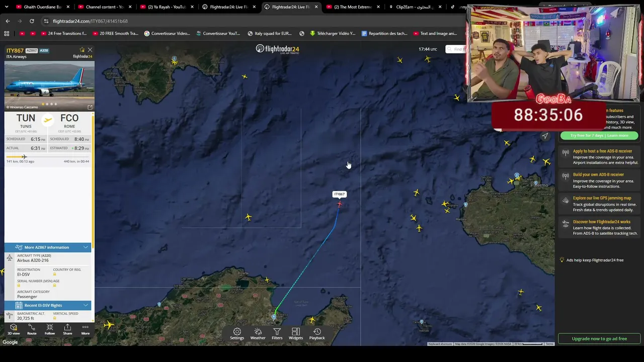Click the 20,725 ft barometric altitude value

(26, 318)
